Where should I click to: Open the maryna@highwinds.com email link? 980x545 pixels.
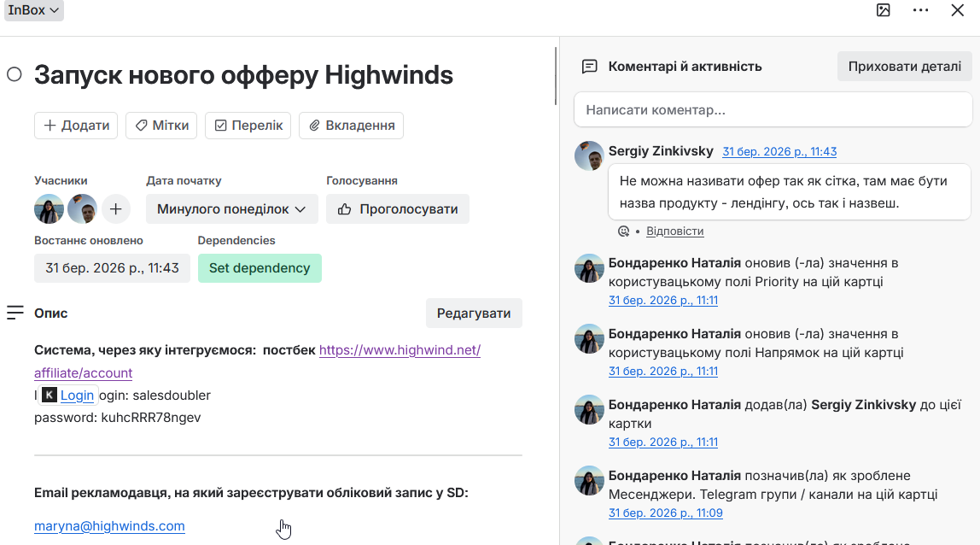[x=109, y=526]
